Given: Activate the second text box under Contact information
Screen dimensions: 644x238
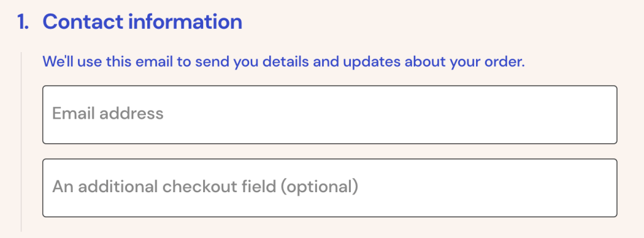Looking at the screenshot, I should click(330, 188).
